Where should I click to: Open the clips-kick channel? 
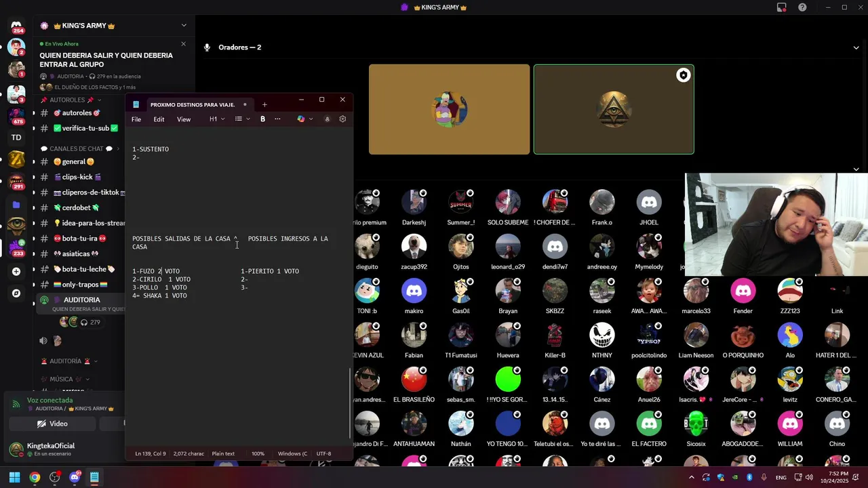81,177
